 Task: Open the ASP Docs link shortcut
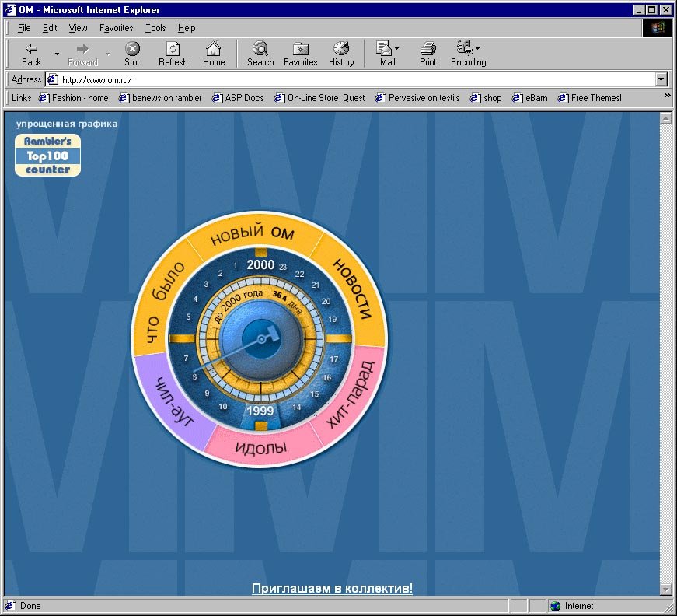tap(238, 98)
